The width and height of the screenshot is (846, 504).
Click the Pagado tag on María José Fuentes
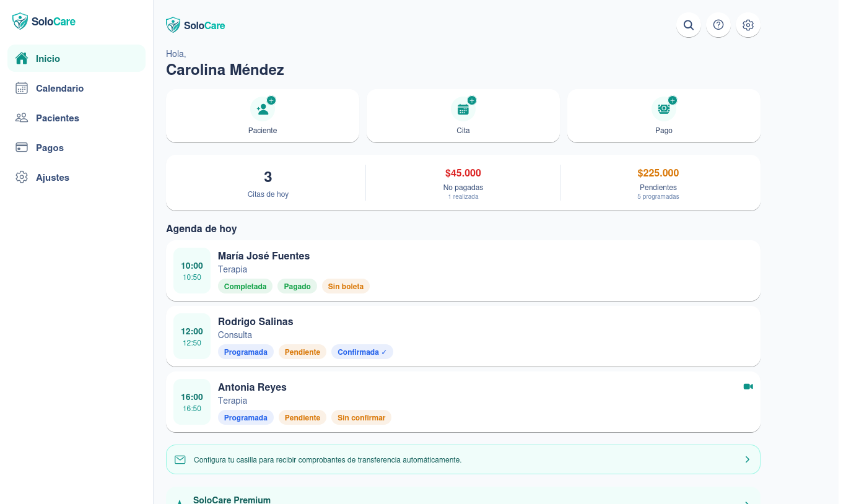tap(297, 286)
